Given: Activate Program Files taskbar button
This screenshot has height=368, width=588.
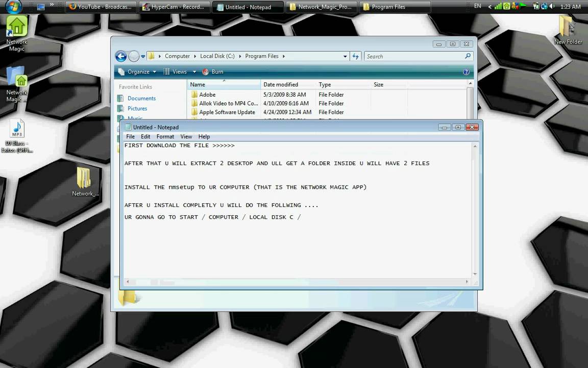Looking at the screenshot, I should coord(394,7).
